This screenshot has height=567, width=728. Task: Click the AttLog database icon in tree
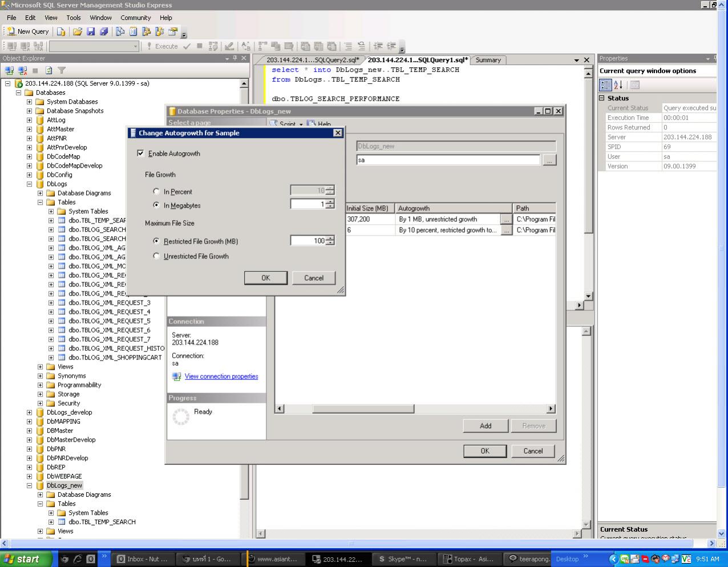[x=40, y=120]
